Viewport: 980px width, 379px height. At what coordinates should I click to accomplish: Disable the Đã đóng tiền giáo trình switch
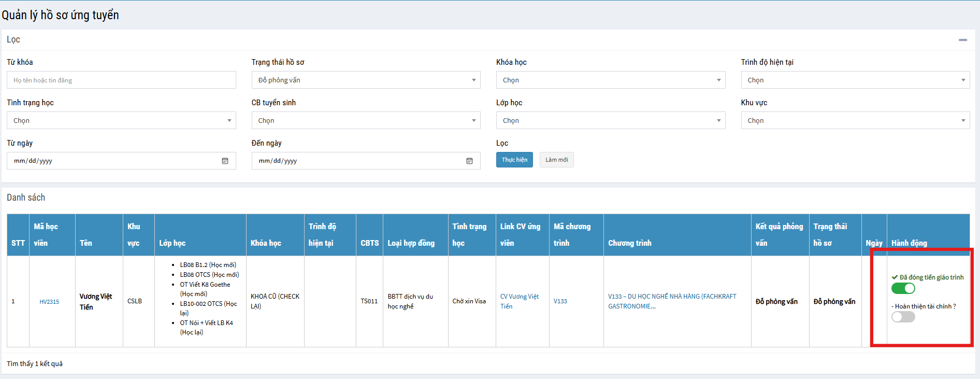903,288
